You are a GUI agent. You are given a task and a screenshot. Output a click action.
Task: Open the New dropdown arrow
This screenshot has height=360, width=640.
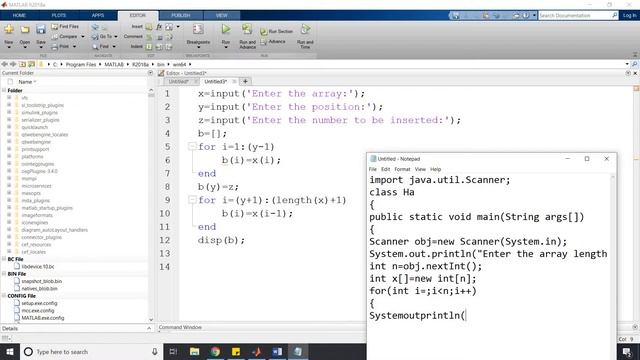[9, 47]
